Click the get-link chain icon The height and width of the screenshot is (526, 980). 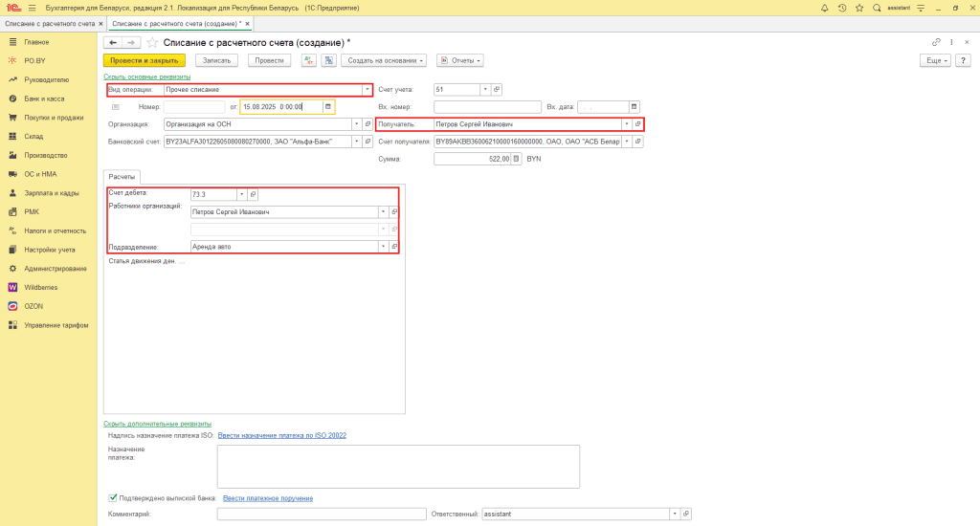click(936, 42)
